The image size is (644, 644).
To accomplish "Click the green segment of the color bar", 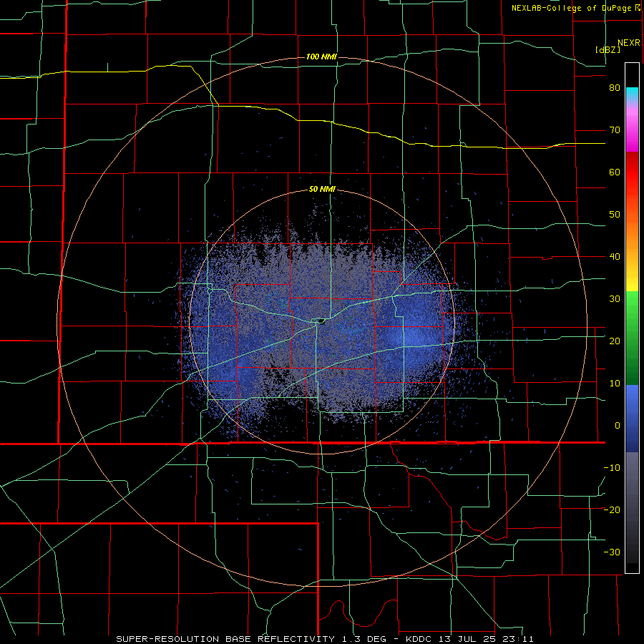I will click(632, 338).
